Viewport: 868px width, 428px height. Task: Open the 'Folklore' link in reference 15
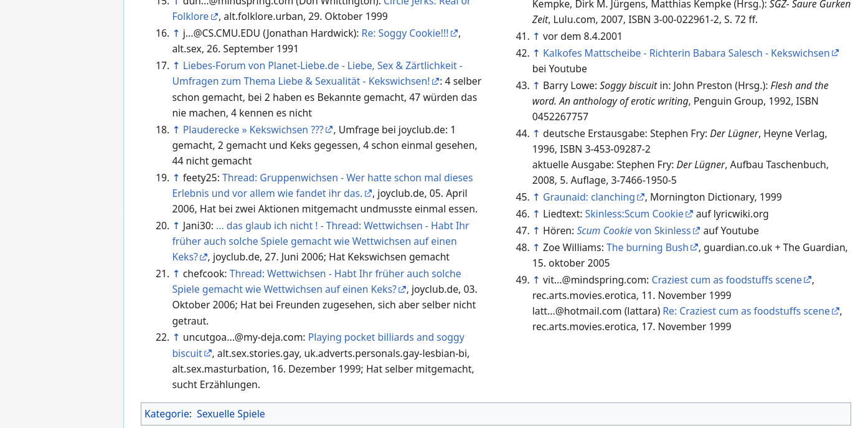196,17
